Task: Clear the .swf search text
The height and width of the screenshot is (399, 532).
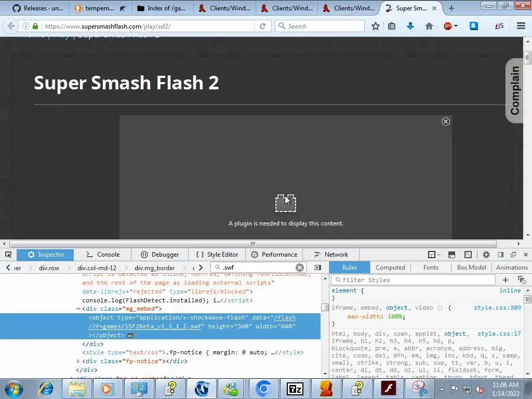Action: click(300, 268)
